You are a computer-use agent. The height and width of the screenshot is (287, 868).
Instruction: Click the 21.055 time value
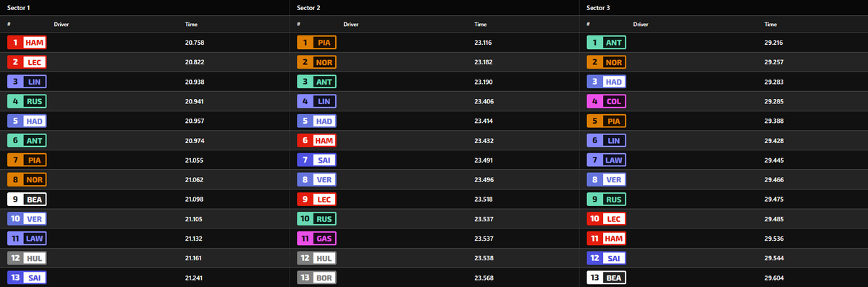point(194,160)
